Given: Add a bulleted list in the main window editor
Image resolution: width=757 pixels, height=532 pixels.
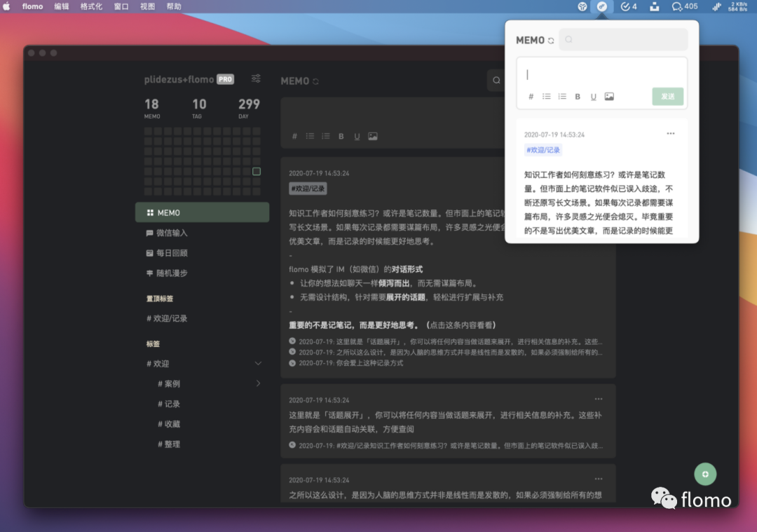Looking at the screenshot, I should [310, 136].
